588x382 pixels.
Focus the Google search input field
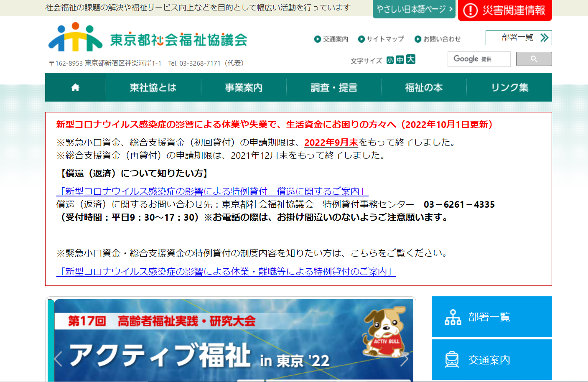[479, 59]
